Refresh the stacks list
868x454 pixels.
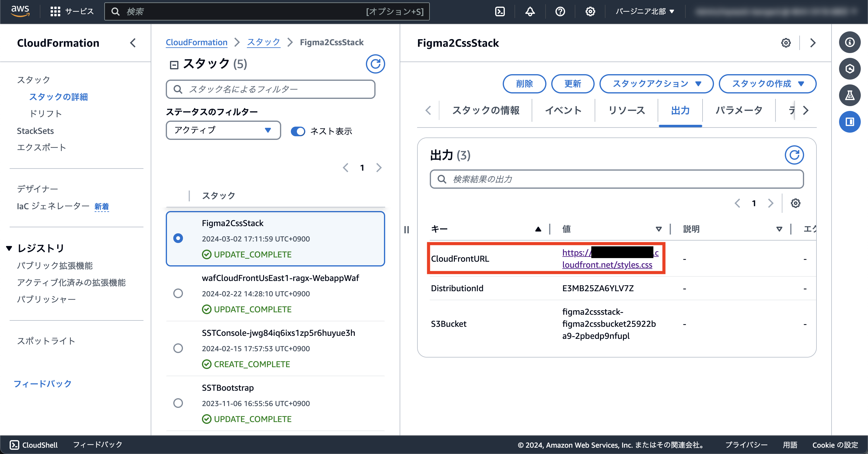click(x=375, y=64)
